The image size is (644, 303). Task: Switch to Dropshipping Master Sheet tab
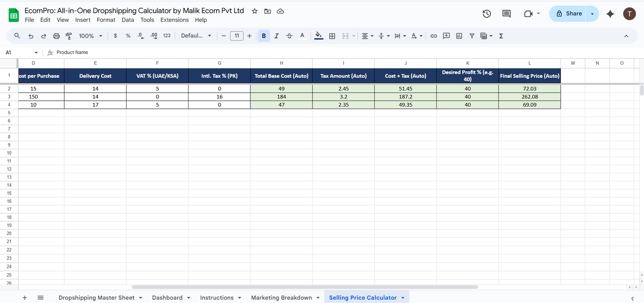[x=97, y=298]
